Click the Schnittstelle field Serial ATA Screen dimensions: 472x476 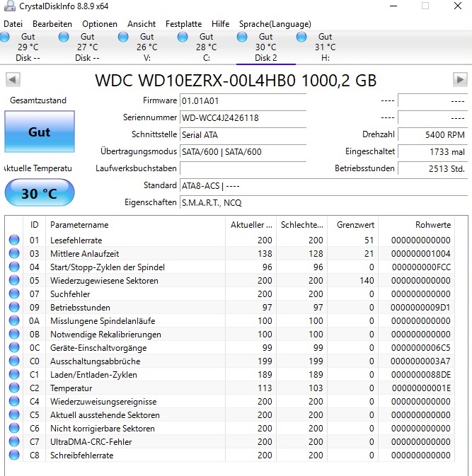pos(243,134)
